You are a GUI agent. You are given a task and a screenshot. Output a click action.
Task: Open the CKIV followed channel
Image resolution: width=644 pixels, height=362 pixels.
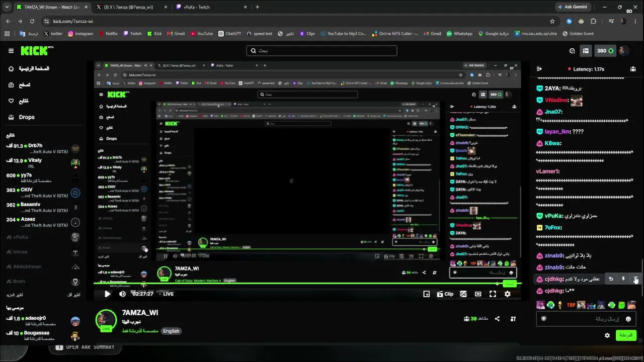pos(43,193)
